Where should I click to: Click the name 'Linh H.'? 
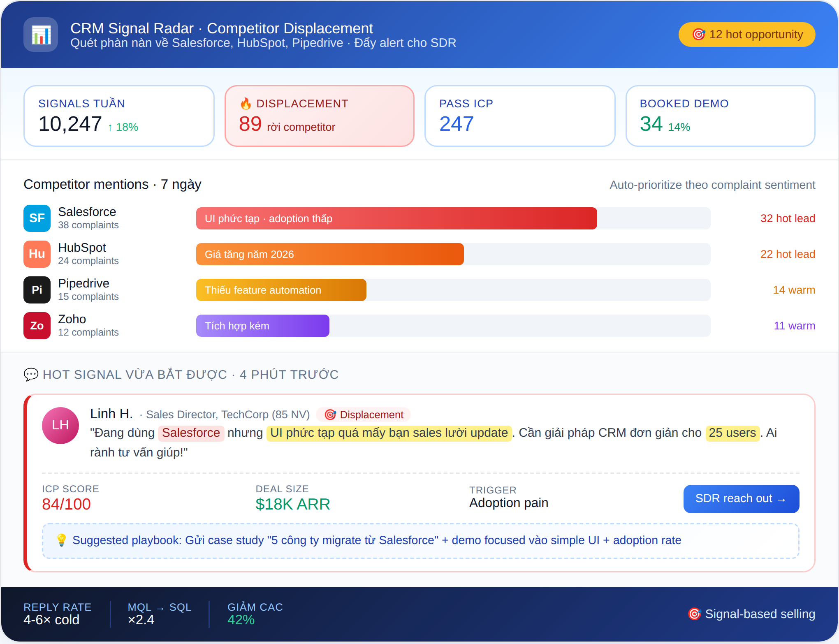(111, 414)
